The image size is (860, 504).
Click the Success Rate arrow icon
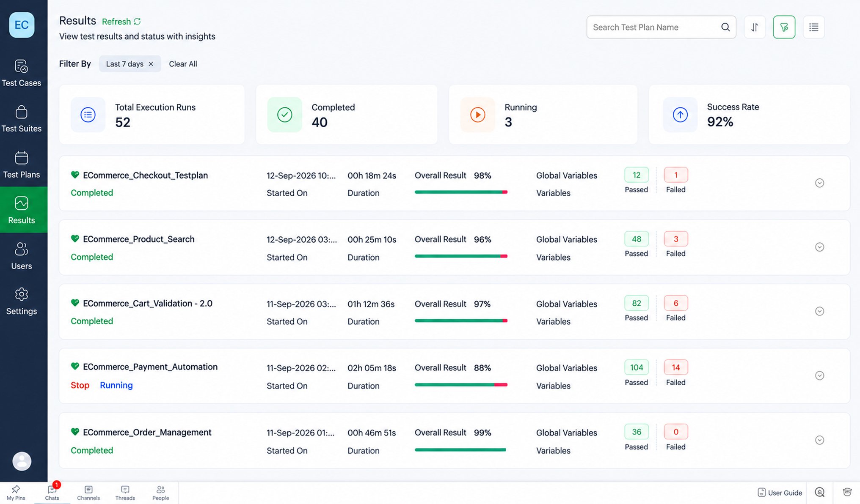pos(680,115)
